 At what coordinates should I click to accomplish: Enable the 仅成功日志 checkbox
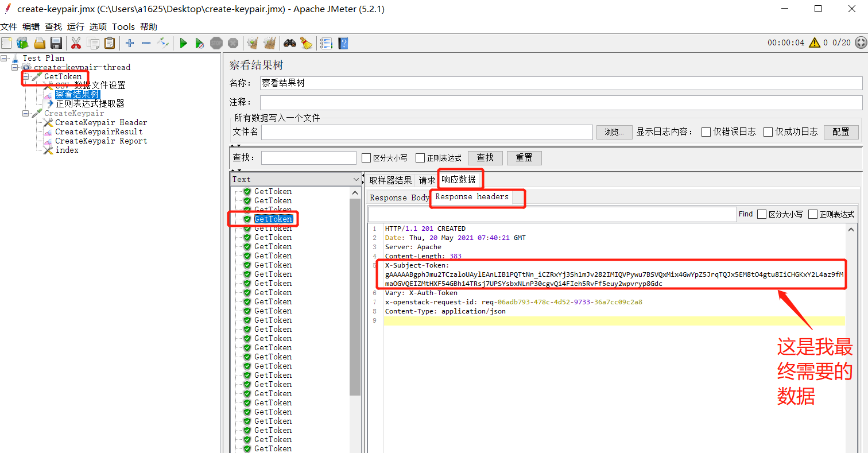(x=768, y=132)
